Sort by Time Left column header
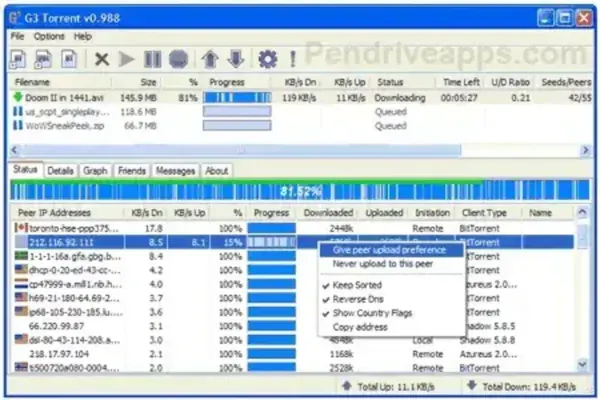600x400 pixels. (460, 82)
